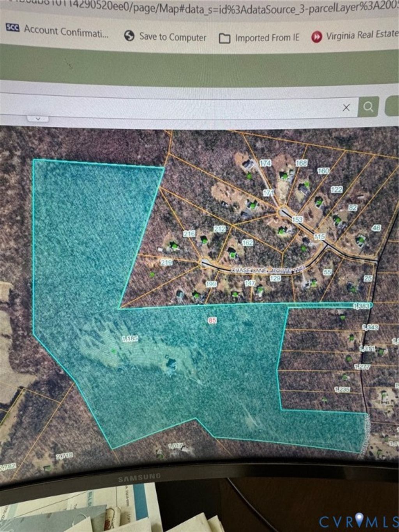Viewport: 399px width, 532px height.
Task: Select the parcel labeled 174
Action: point(265,163)
